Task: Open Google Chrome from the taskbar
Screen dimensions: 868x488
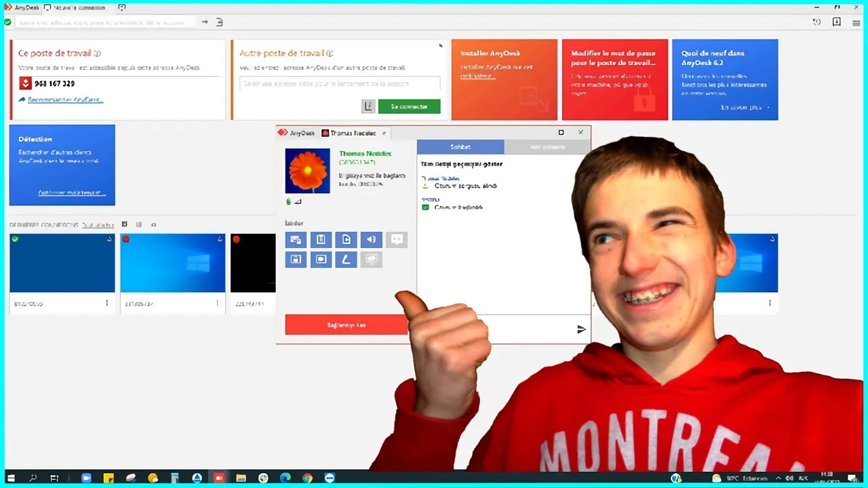Action: point(307,478)
